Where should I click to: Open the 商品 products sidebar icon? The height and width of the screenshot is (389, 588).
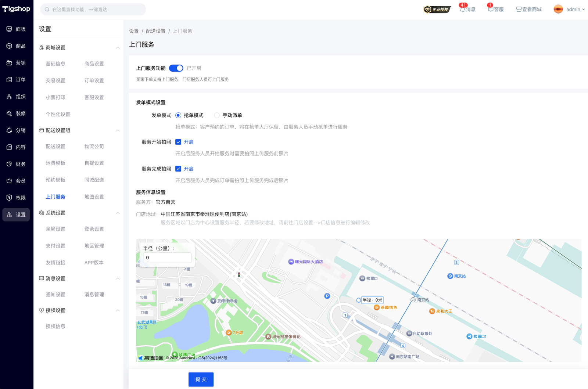[9, 46]
